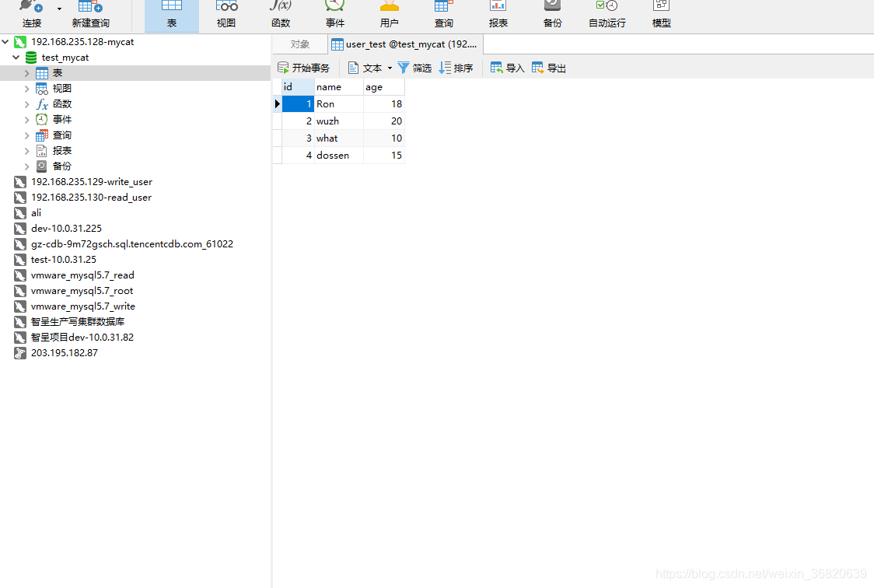Select the test-10.0.31.25 connection

[x=64, y=260]
